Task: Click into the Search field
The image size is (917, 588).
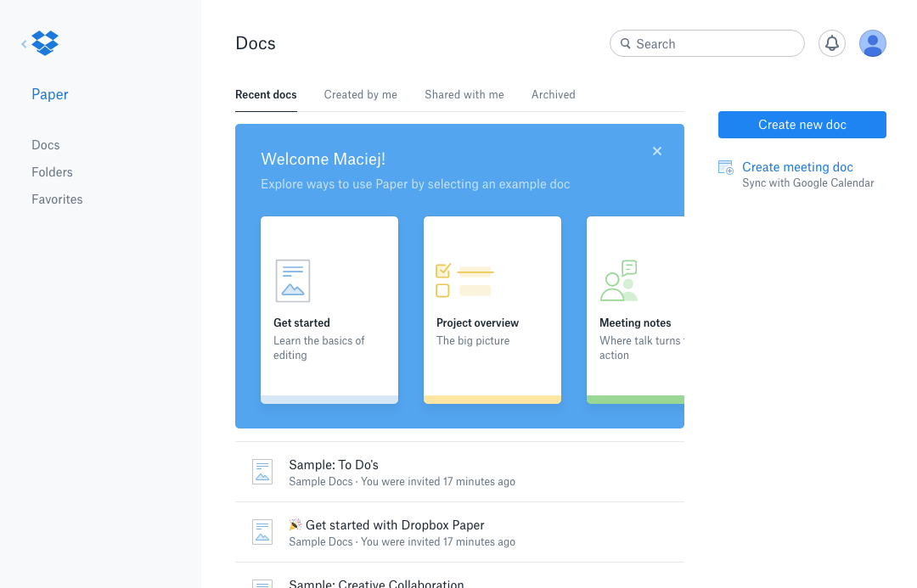Action: (707, 44)
